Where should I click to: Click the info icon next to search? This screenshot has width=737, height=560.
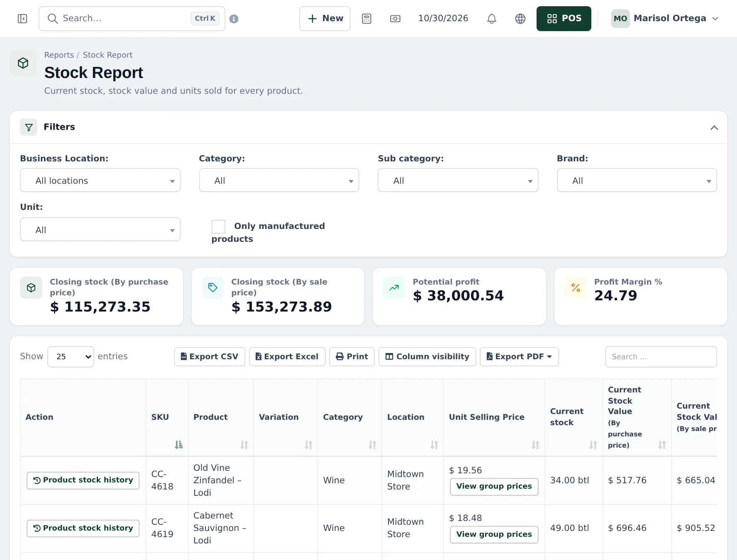click(234, 19)
